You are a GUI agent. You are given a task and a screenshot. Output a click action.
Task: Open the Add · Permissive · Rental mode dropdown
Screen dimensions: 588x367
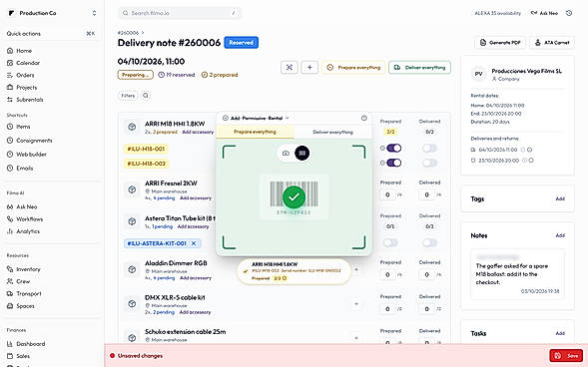click(x=256, y=118)
